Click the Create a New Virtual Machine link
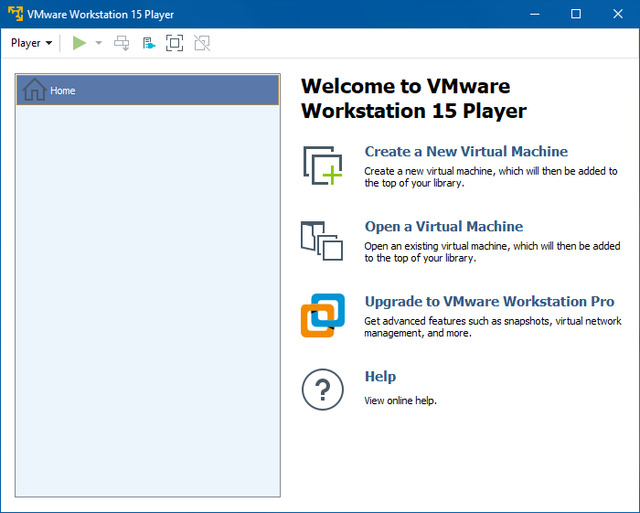 466,152
